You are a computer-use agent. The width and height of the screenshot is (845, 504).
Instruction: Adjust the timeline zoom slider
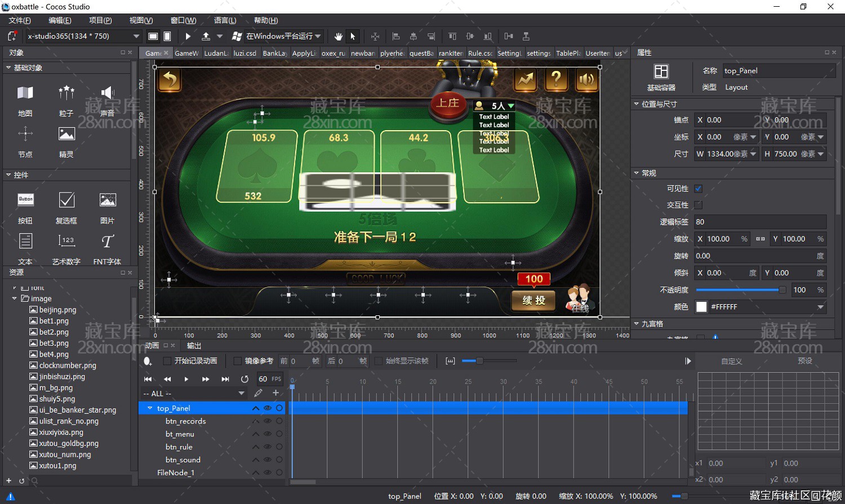tap(479, 361)
